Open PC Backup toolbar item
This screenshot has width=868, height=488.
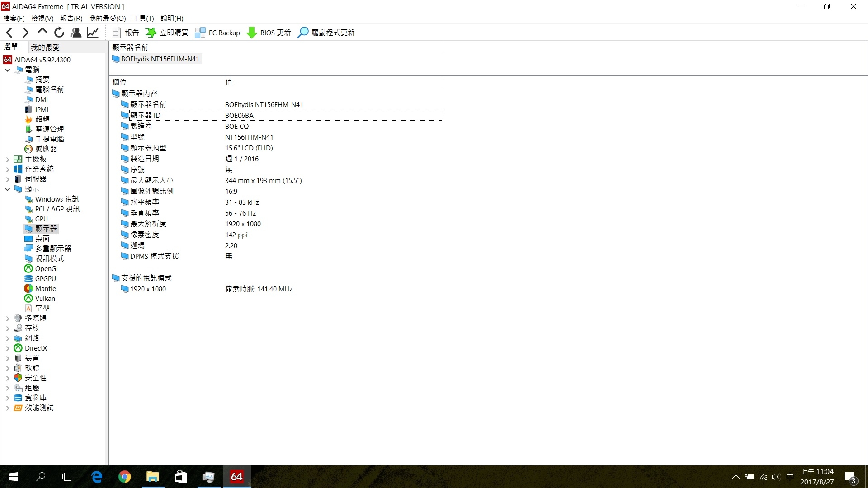217,33
